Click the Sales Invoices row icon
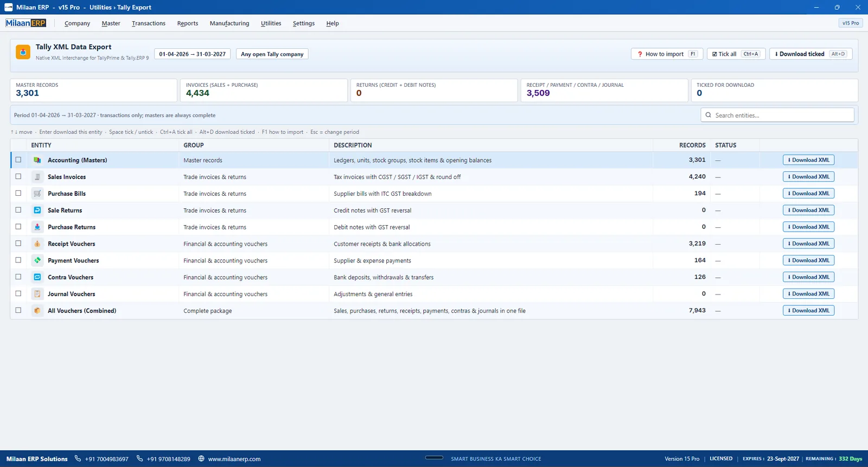The image size is (868, 467). tap(37, 177)
